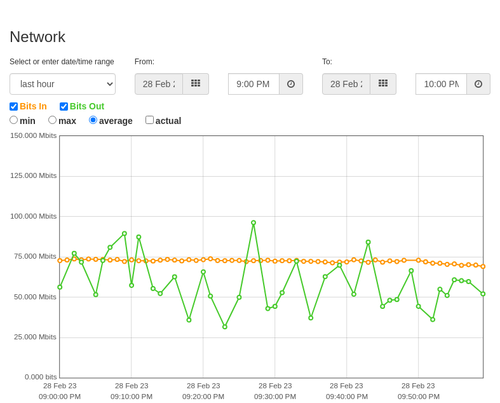500x403 pixels.
Task: Click the lowest Bits Out point near 09:23 PM
Action: [x=225, y=327]
